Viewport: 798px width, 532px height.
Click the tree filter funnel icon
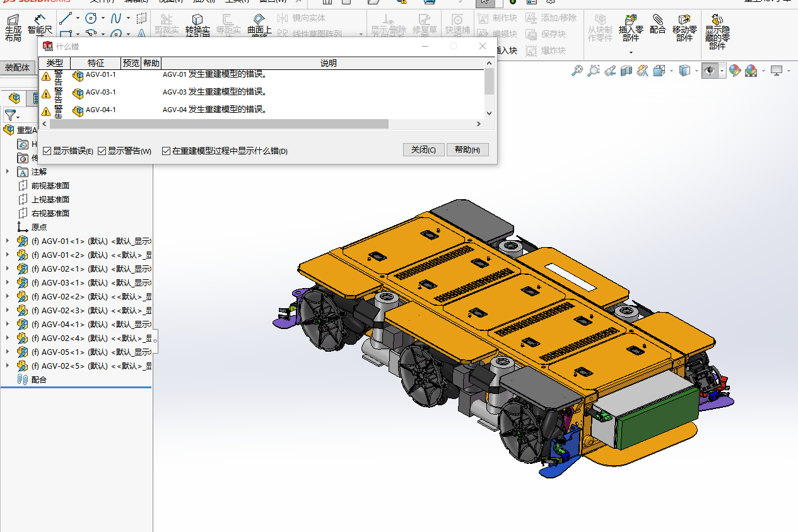(x=10, y=115)
